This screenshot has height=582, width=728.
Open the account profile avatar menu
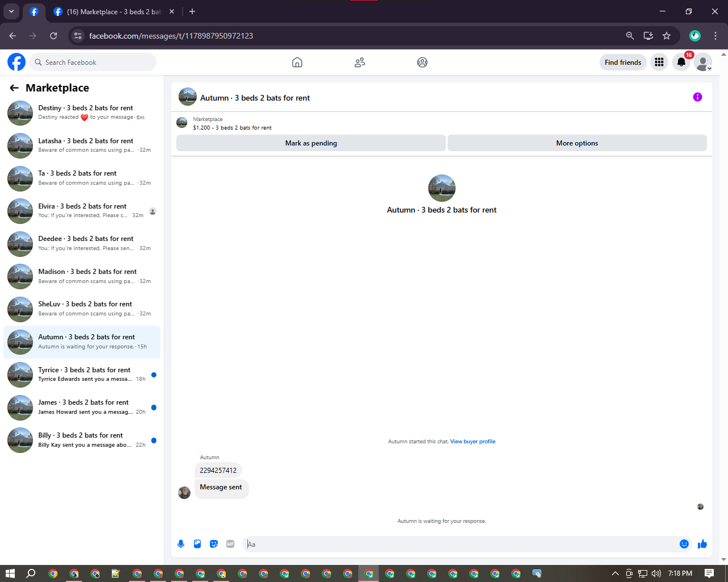coord(703,63)
